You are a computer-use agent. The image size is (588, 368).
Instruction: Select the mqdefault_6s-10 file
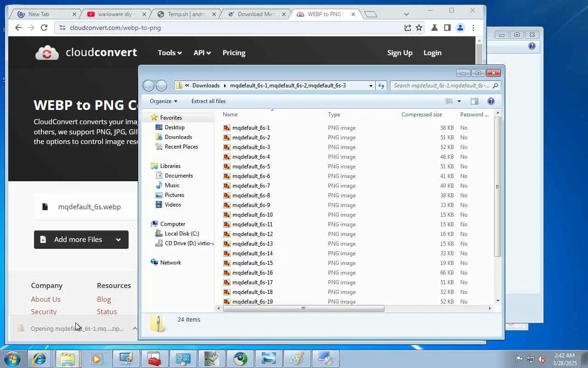click(252, 215)
